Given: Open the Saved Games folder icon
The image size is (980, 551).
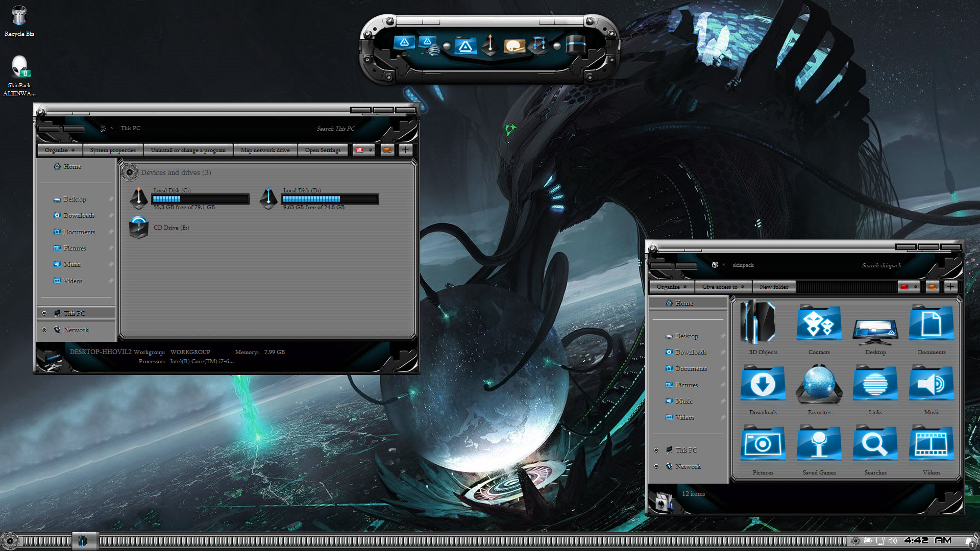Looking at the screenshot, I should (x=819, y=444).
